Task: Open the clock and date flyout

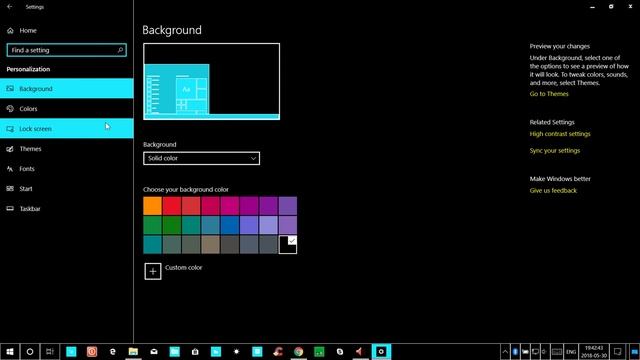Action: pyautogui.click(x=594, y=351)
